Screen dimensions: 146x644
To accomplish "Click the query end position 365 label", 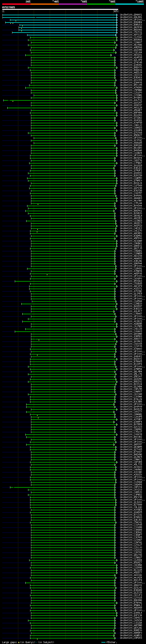I will click(x=115, y=11).
